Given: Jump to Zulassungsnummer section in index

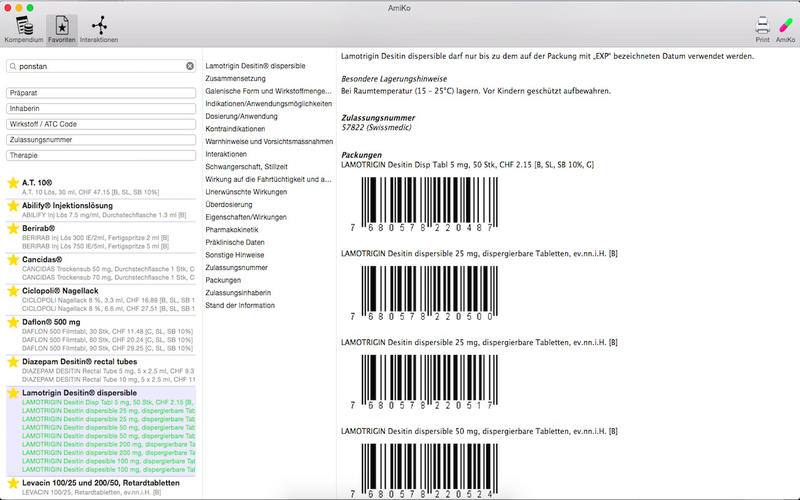Looking at the screenshot, I should pyautogui.click(x=236, y=267).
